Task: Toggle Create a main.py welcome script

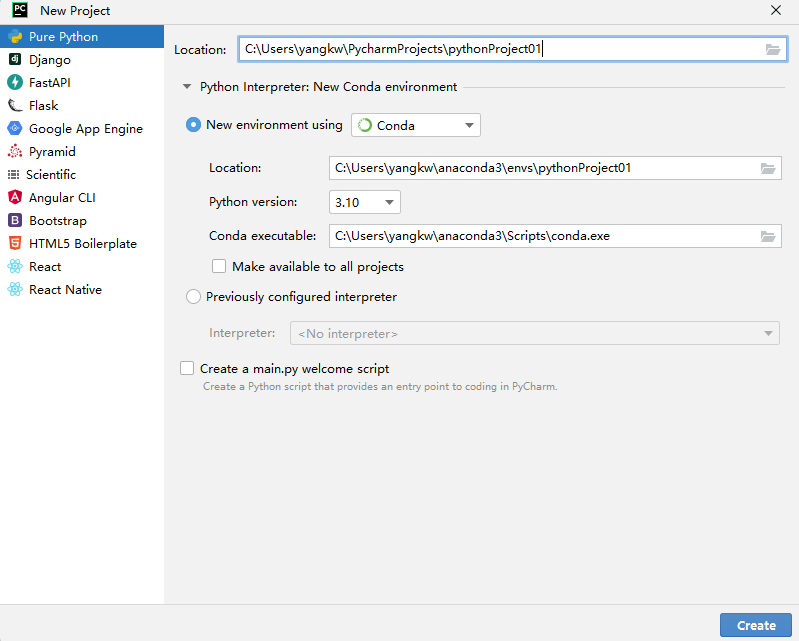Action: click(187, 368)
